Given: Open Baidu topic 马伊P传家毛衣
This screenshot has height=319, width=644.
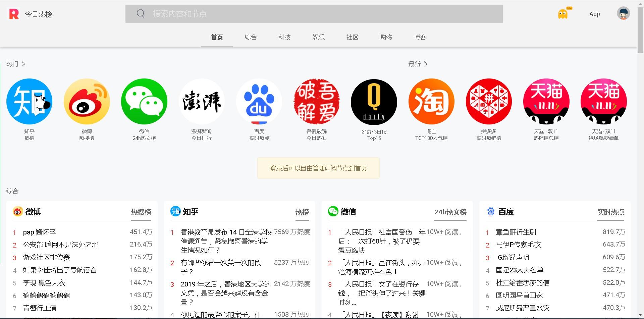Looking at the screenshot, I should tap(518, 245).
